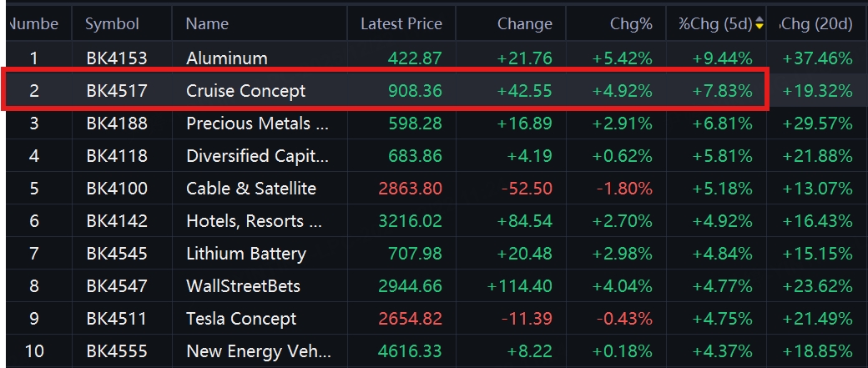868x368 pixels.
Task: Sort by the Latest Price column header
Action: (401, 24)
